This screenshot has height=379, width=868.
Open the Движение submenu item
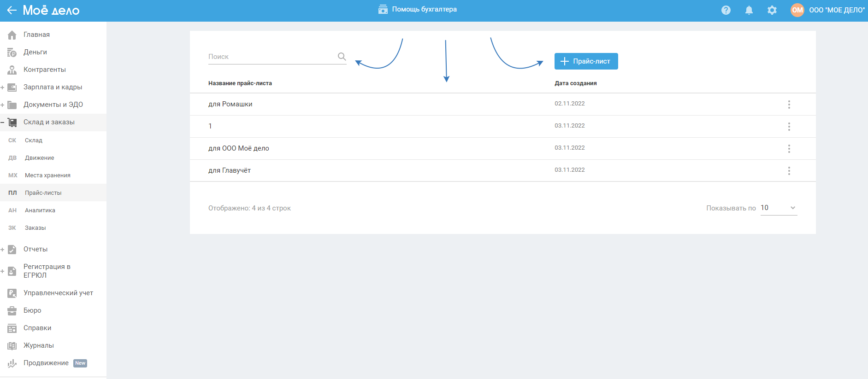(x=40, y=158)
